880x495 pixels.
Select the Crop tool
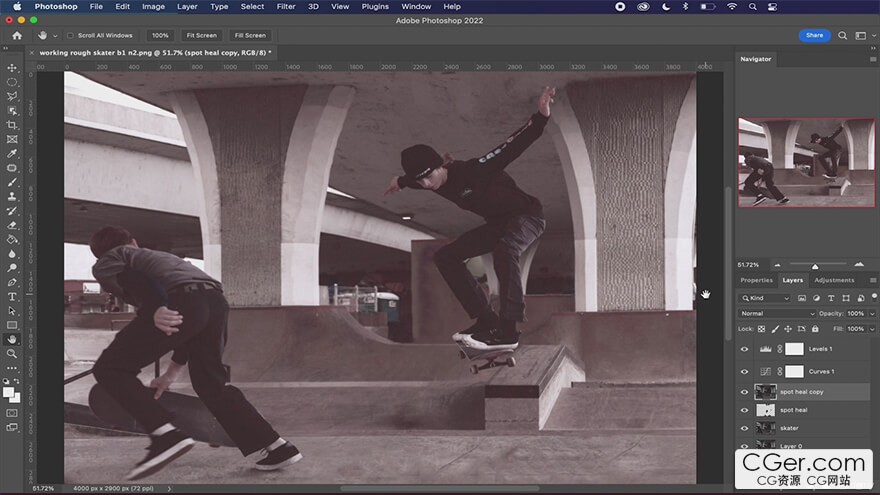(x=12, y=125)
